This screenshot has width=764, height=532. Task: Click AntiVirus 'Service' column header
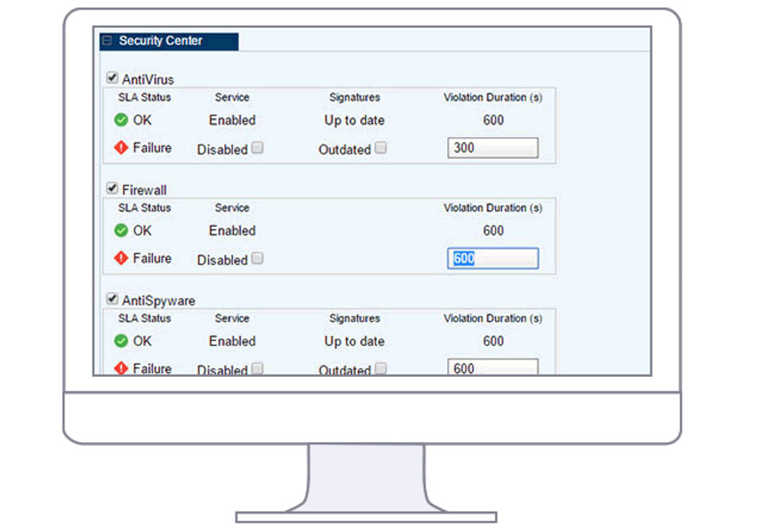pos(232,97)
